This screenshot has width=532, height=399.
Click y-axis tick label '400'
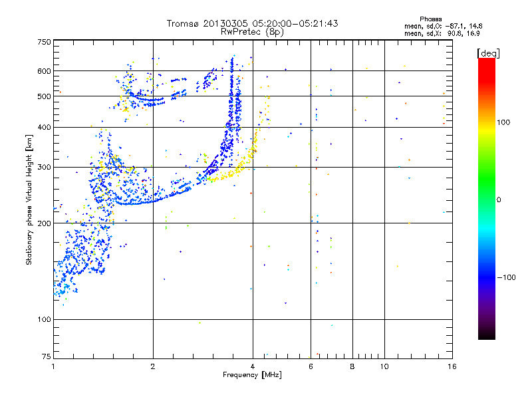coord(44,127)
